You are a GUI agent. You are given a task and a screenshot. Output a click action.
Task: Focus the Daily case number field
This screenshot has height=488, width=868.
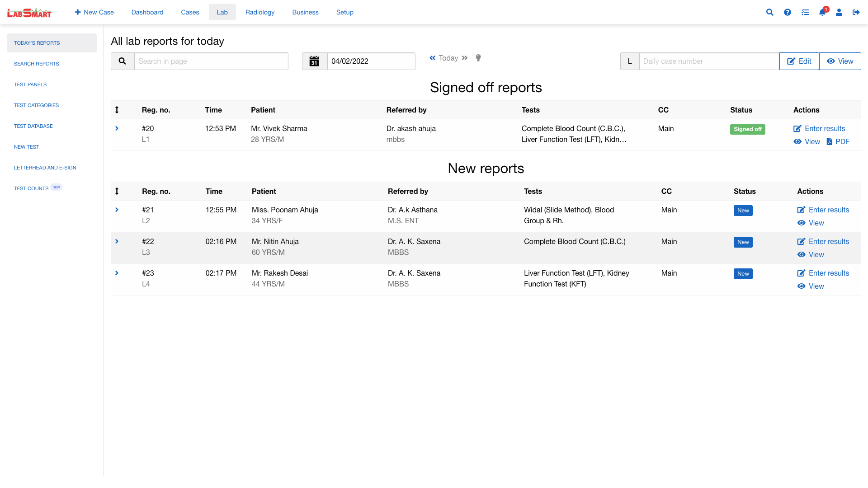pos(709,61)
